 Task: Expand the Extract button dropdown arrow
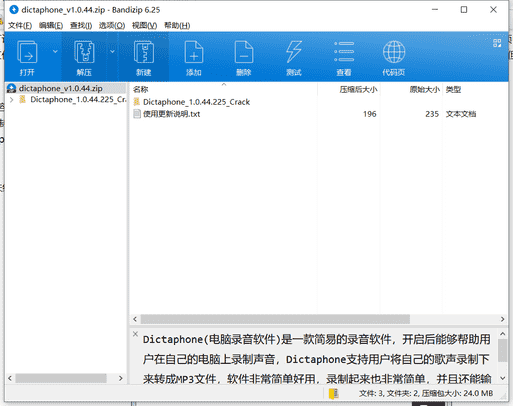pyautogui.click(x=112, y=52)
